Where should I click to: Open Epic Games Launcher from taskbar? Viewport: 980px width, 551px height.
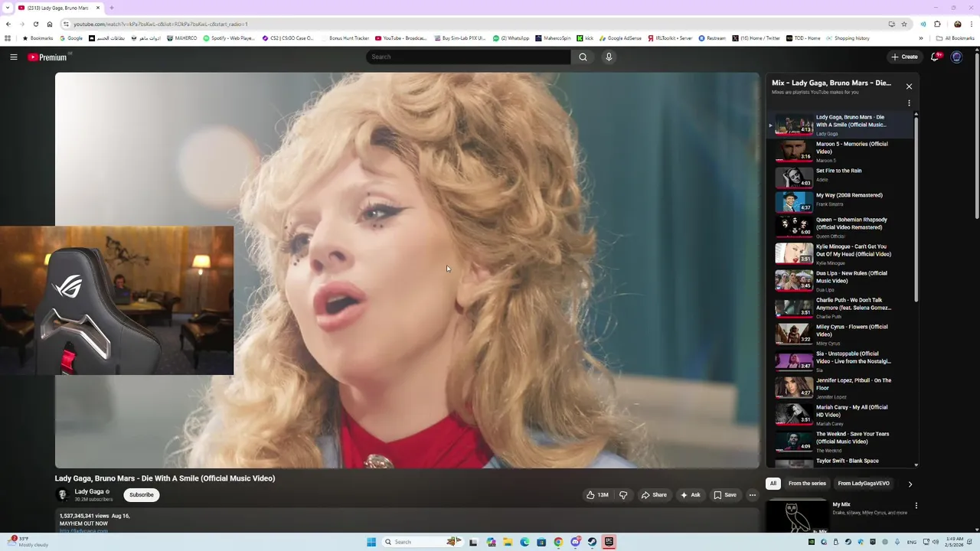click(x=609, y=542)
